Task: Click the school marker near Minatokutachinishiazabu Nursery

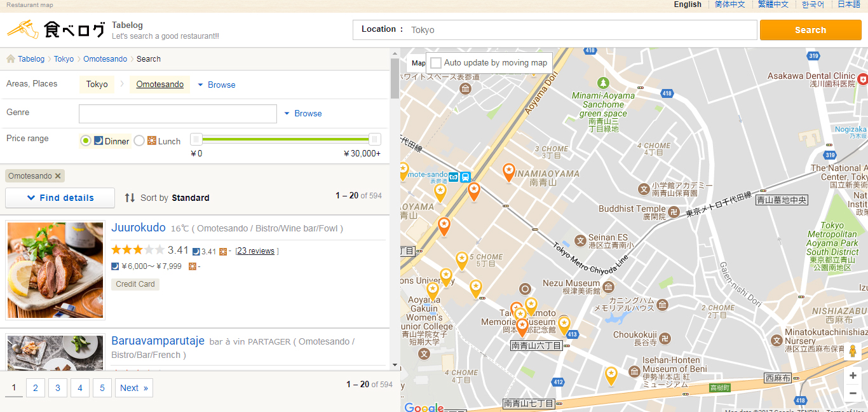Action: tap(776, 341)
